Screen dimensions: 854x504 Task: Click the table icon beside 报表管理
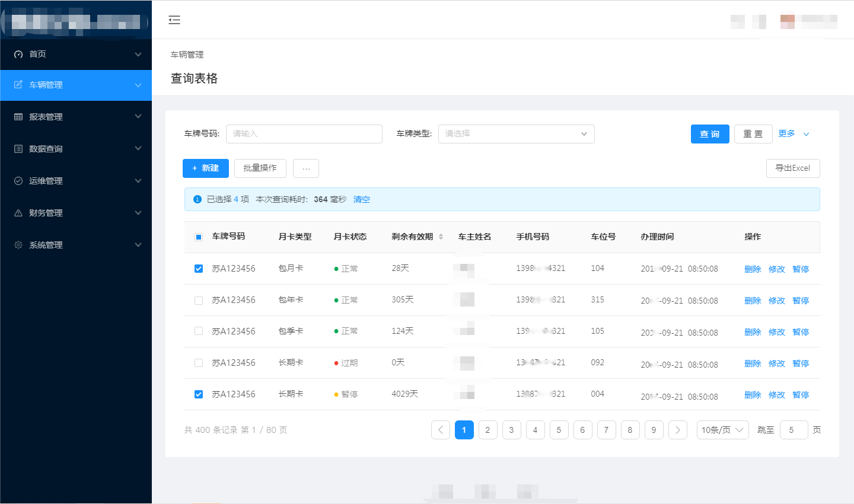[x=18, y=117]
